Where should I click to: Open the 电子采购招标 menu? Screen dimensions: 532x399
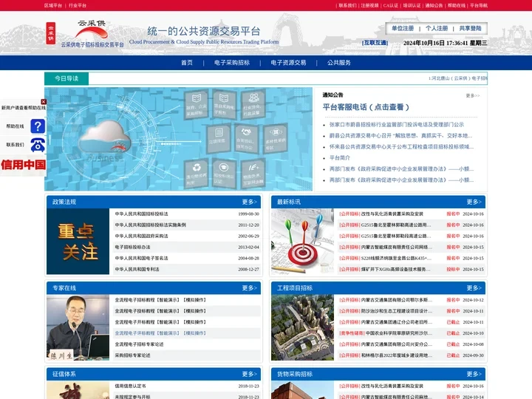[232, 63]
